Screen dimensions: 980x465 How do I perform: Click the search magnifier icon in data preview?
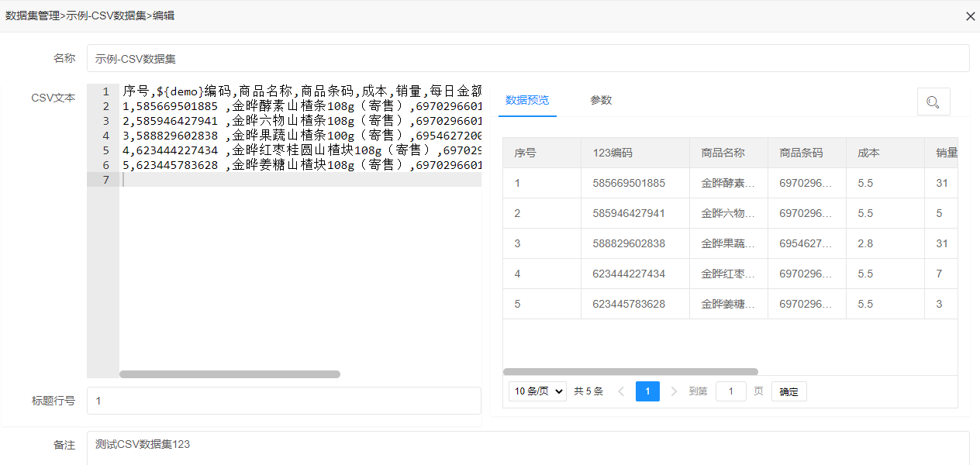[x=932, y=101]
